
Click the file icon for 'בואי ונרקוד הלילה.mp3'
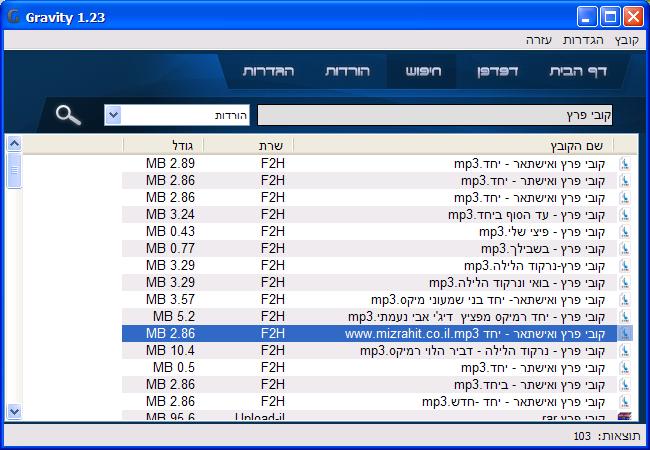624,283
